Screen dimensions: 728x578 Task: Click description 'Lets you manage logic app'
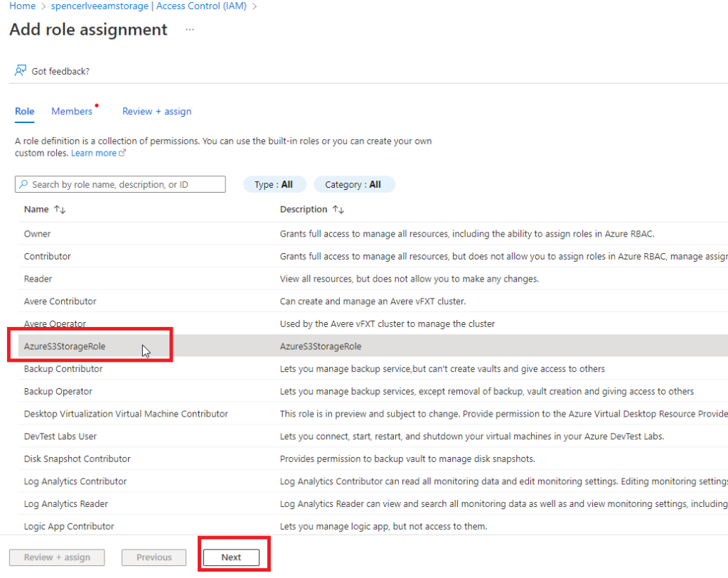(383, 527)
